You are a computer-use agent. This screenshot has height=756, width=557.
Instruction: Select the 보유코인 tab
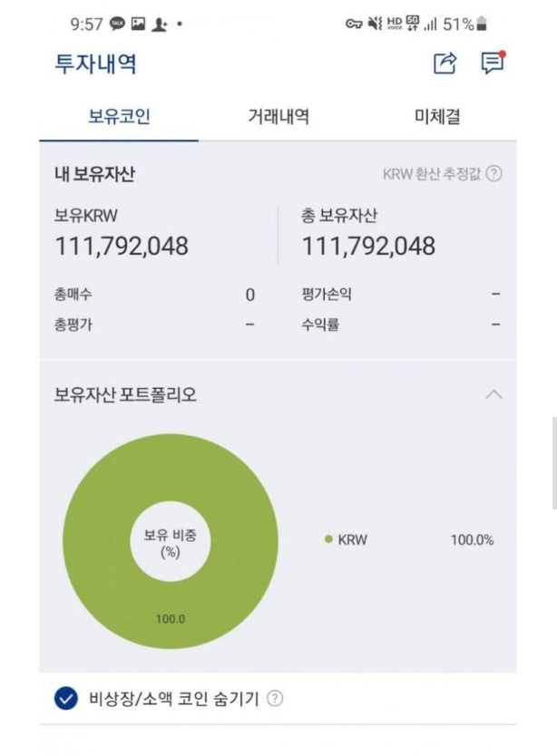click(119, 116)
